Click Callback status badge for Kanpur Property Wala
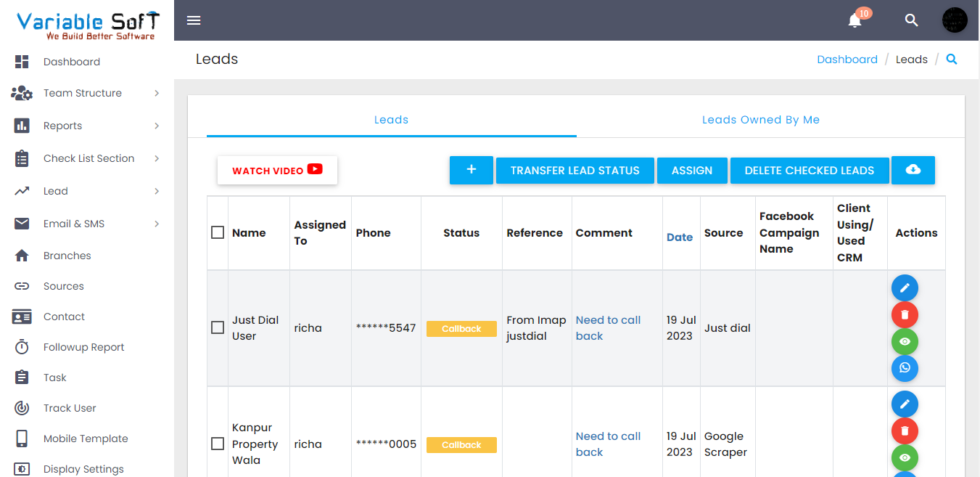Viewport: 980px width, 477px height. click(461, 444)
